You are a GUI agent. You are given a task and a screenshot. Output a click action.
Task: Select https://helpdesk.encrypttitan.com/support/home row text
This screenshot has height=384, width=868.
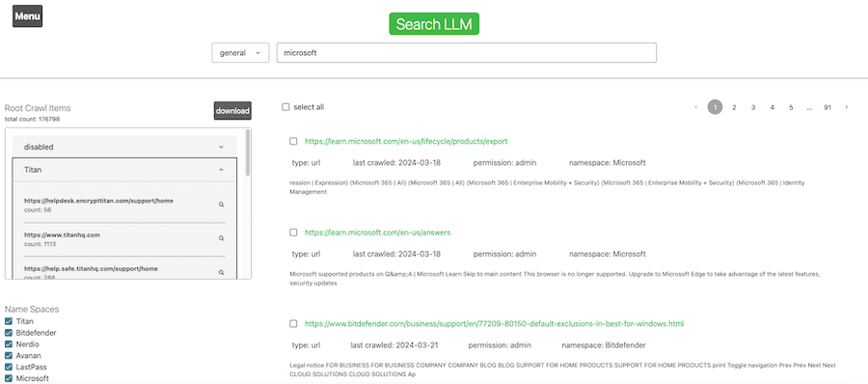tap(98, 201)
